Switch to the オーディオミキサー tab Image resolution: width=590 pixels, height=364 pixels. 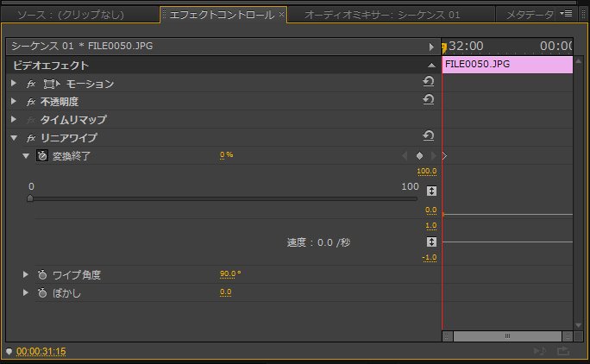pos(382,16)
